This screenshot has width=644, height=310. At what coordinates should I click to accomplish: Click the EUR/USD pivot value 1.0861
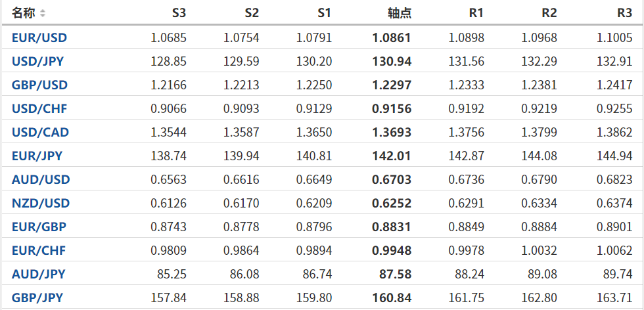point(392,37)
